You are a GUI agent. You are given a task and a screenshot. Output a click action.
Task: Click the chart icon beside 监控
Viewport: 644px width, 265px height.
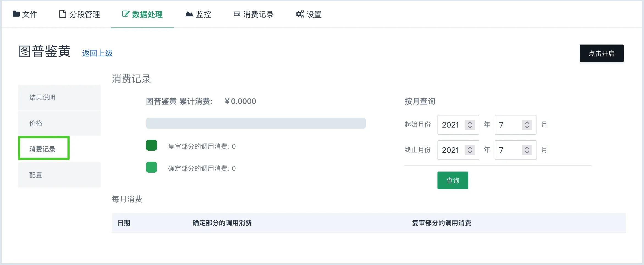coord(189,14)
